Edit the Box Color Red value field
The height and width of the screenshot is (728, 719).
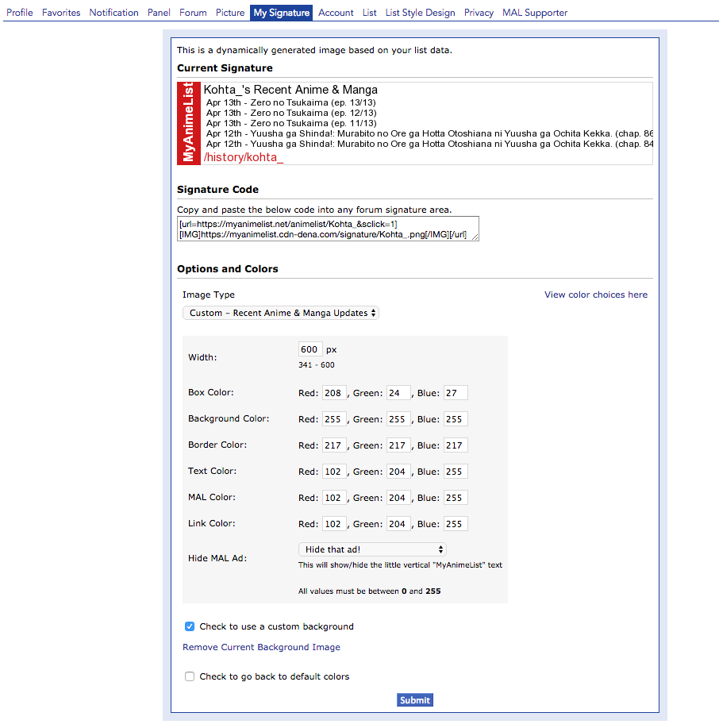334,392
